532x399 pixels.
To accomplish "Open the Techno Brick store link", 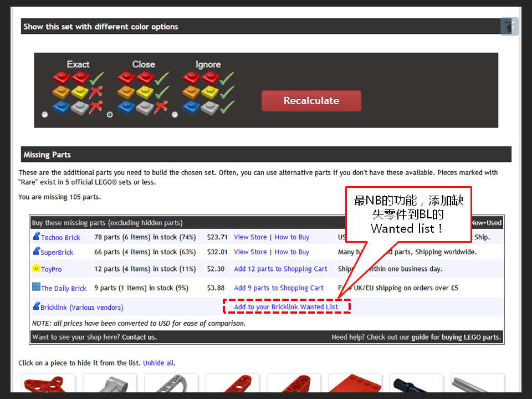I will tap(60, 238).
